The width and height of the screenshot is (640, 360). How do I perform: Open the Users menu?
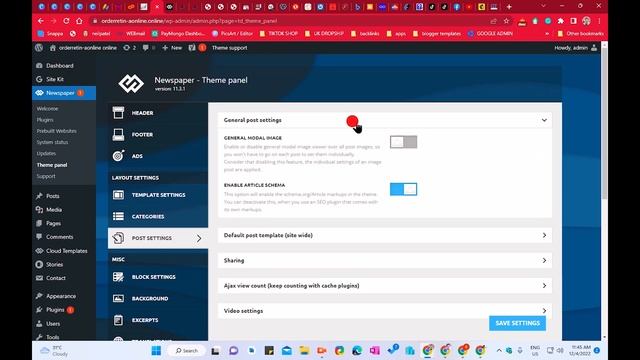tap(53, 323)
